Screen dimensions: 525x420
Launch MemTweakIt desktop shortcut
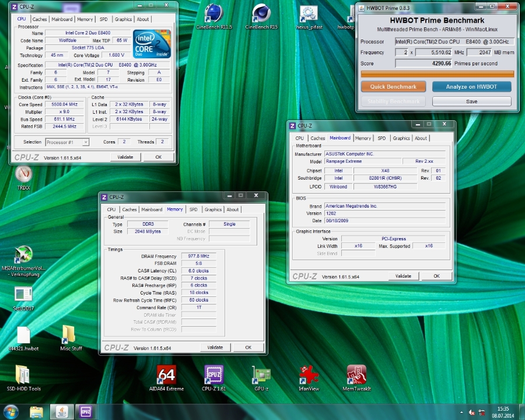(x=356, y=379)
